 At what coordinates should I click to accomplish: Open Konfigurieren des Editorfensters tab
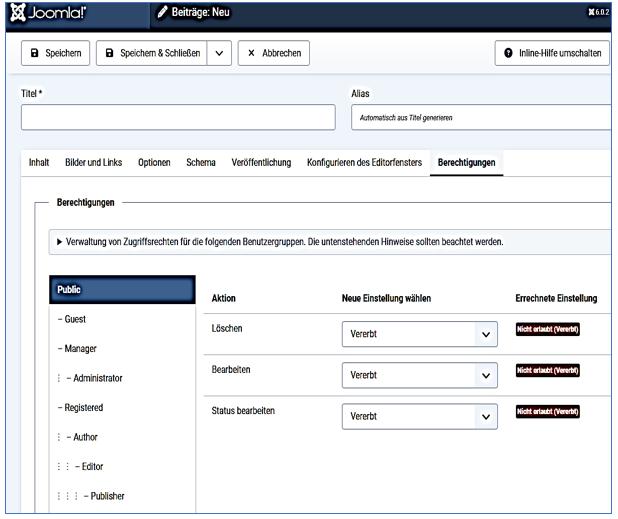click(x=364, y=163)
